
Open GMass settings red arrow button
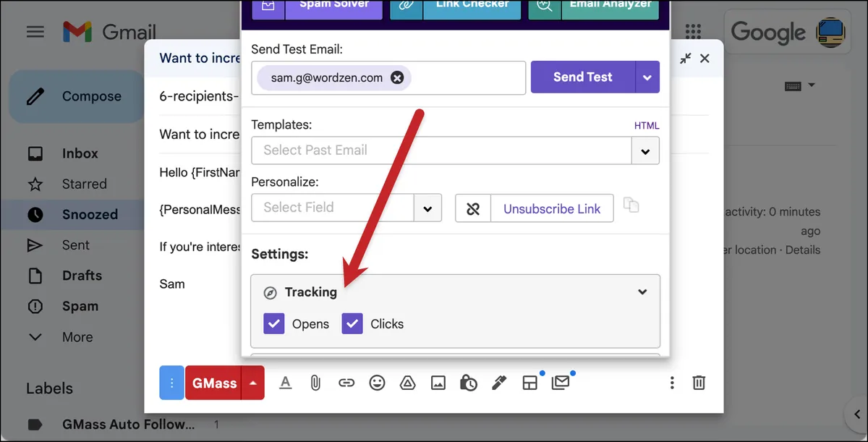point(253,383)
